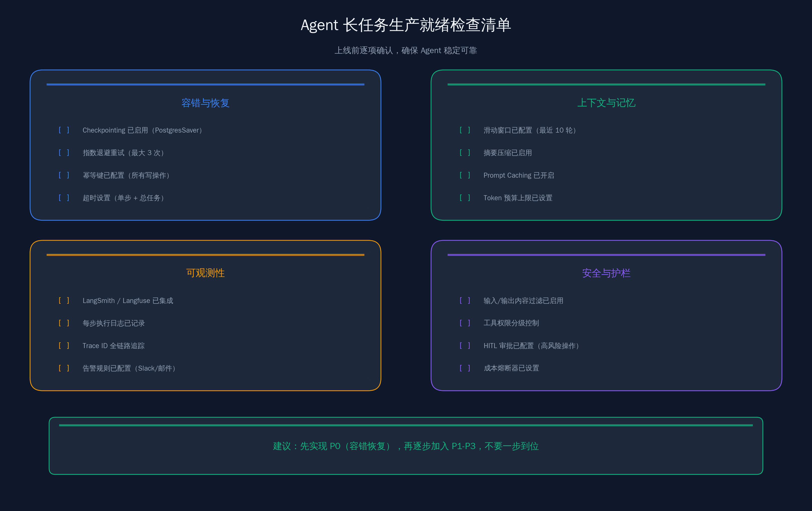
Task: Check the Checkpointing 已启用 (PostgresSaver) box
Action: 64,130
